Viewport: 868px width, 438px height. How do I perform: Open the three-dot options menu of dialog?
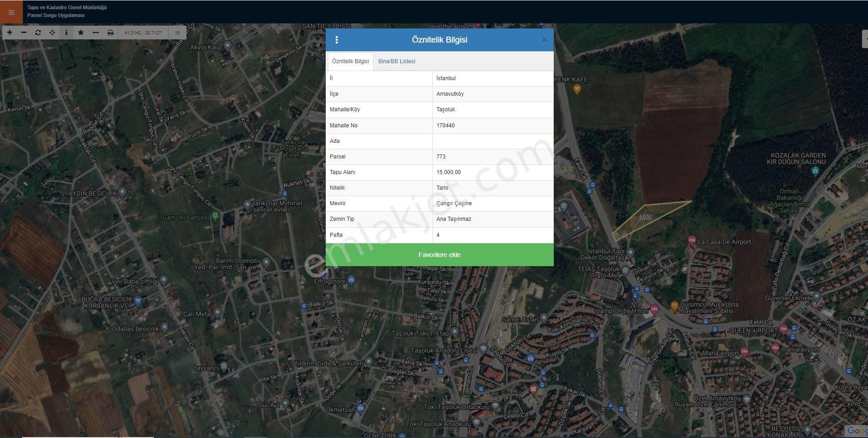coord(337,40)
